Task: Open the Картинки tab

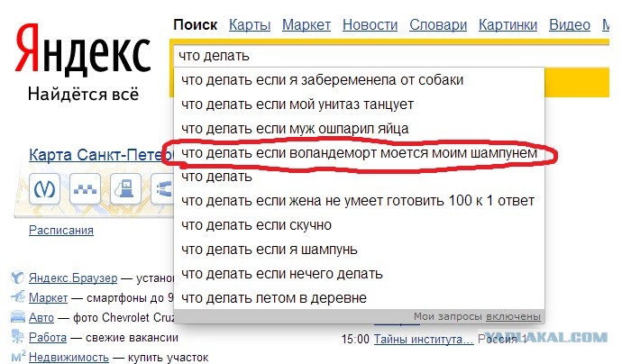Action: tap(508, 24)
